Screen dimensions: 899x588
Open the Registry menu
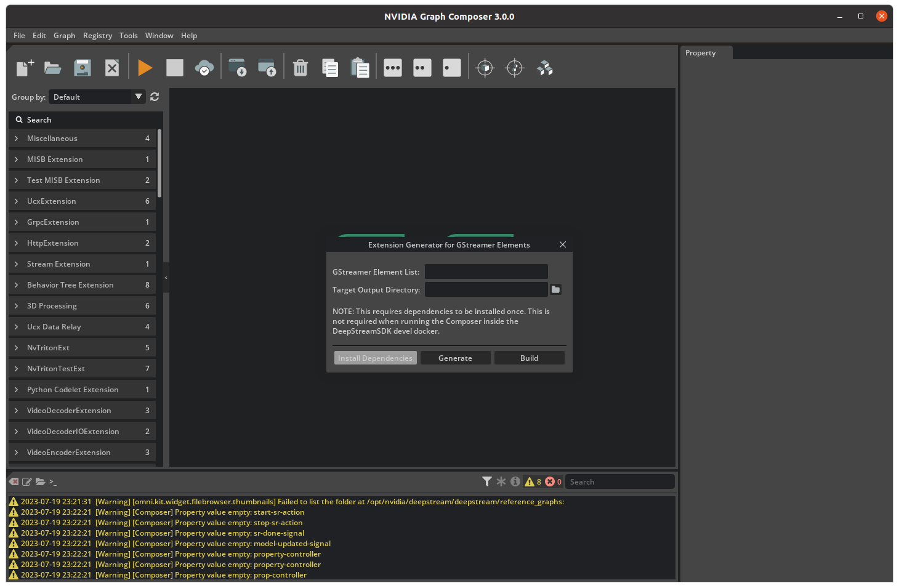97,36
